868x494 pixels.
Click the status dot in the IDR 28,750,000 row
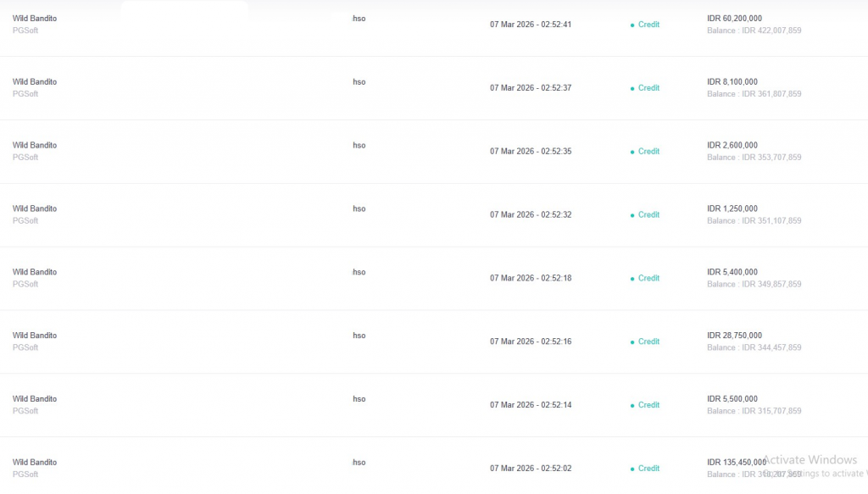coord(632,342)
